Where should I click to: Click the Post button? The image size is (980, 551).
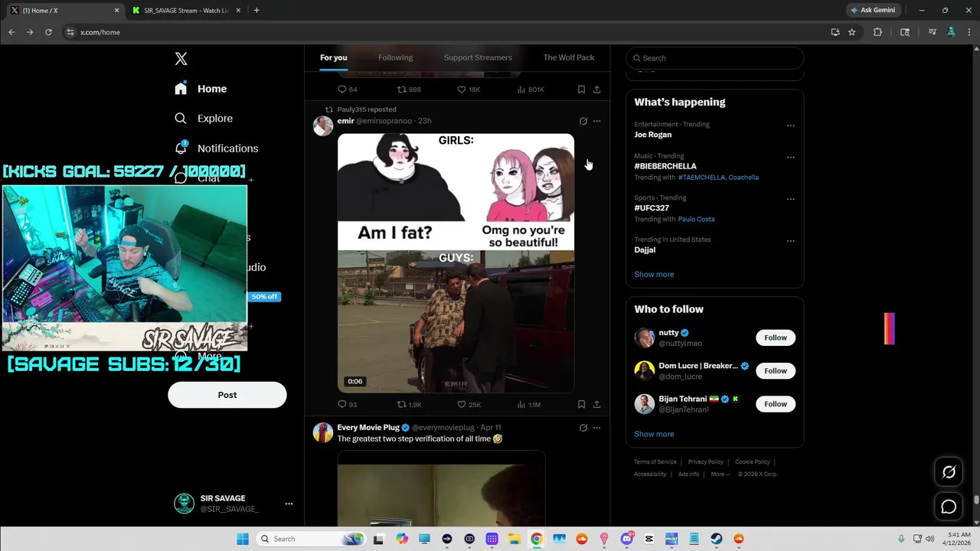227,395
